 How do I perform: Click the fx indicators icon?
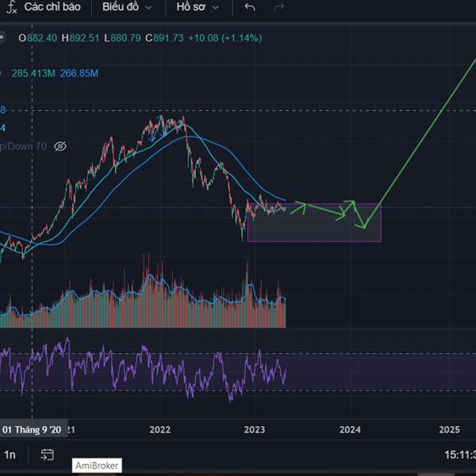click(12, 7)
